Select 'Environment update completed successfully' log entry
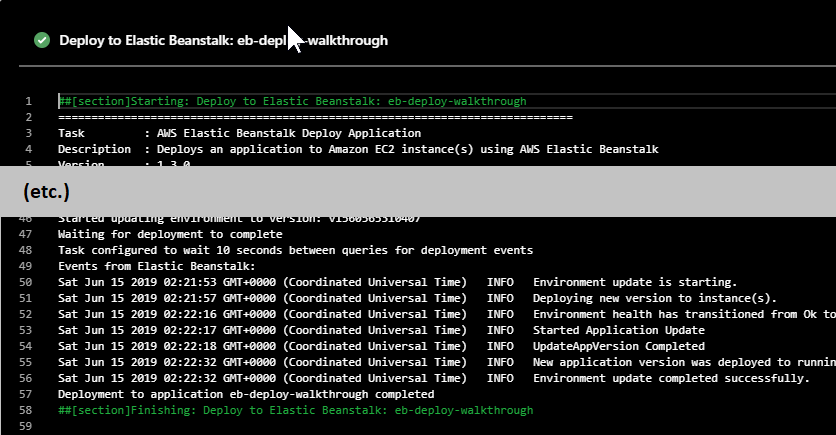Viewport: 836px width, 435px height. coord(671,378)
